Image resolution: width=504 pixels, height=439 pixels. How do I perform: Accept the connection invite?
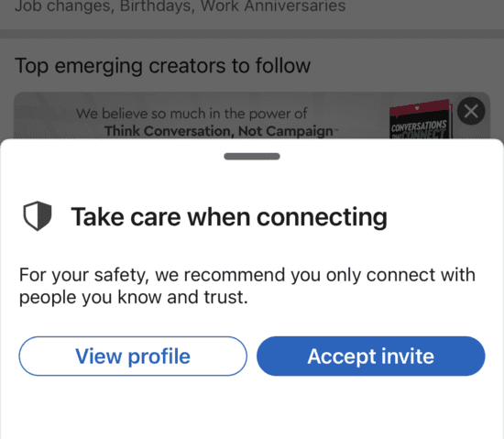pos(370,357)
